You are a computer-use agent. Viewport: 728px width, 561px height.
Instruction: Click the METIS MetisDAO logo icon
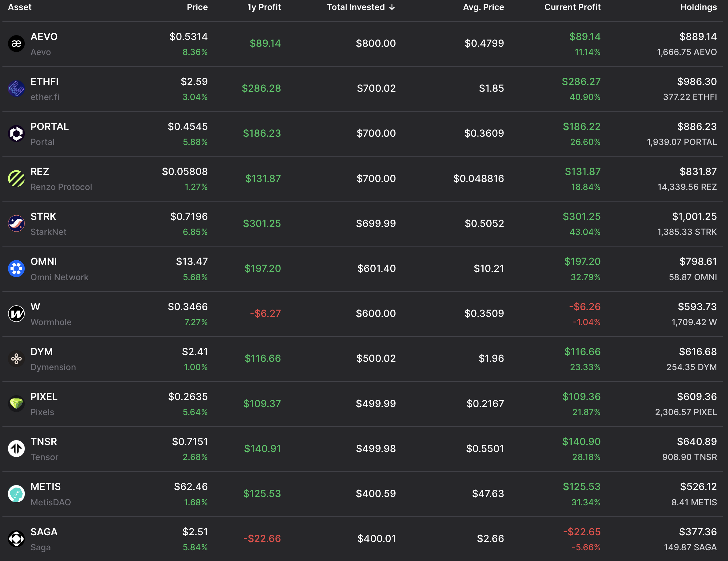16,494
